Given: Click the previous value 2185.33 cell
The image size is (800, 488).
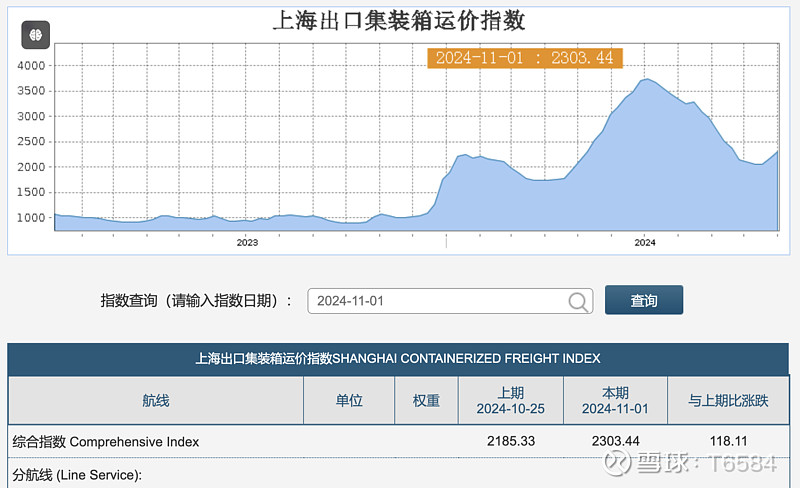Looking at the screenshot, I should tap(511, 441).
